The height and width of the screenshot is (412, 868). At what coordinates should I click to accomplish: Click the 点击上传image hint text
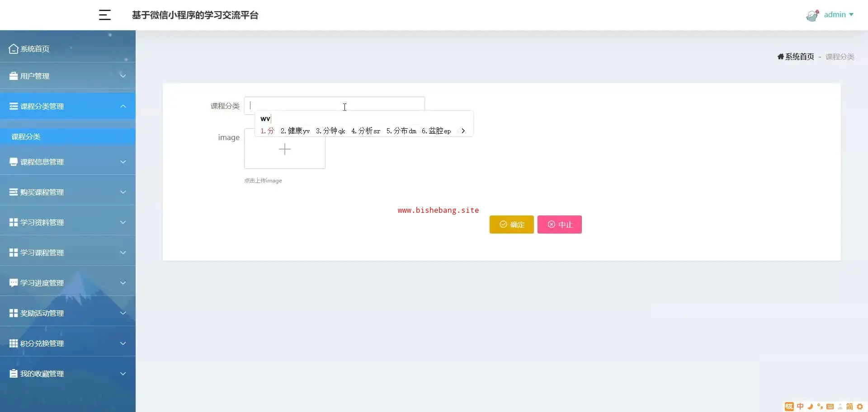pos(263,181)
